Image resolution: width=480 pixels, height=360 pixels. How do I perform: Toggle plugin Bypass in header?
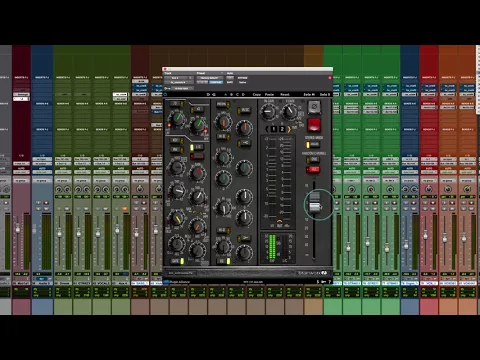click(x=242, y=78)
